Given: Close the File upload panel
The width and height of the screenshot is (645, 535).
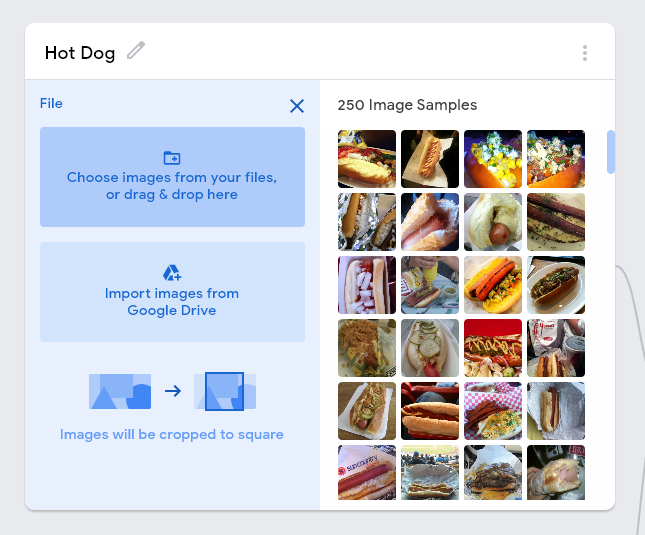Looking at the screenshot, I should 297,106.
